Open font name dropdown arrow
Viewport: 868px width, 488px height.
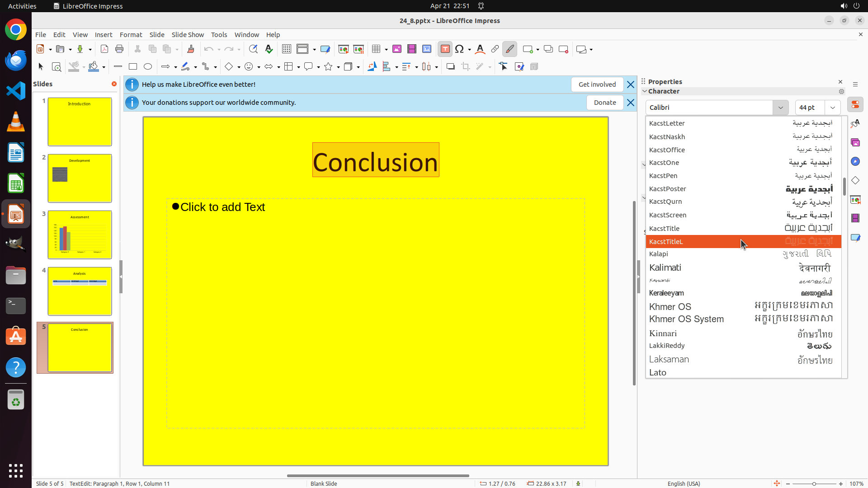pyautogui.click(x=780, y=108)
